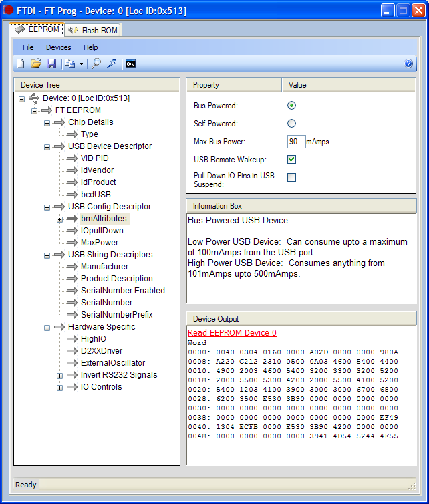Viewport: 429px width, 504px height.
Task: Click USB icon beside Device: 0
Action: pos(33,98)
